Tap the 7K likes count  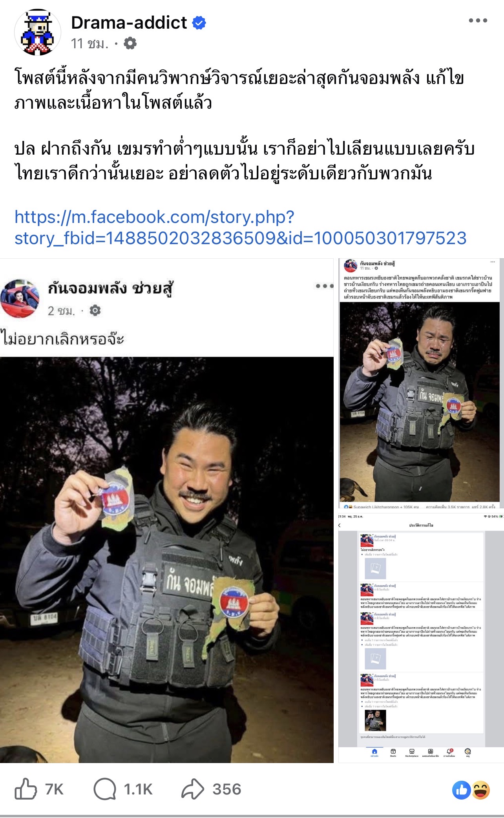point(54,789)
